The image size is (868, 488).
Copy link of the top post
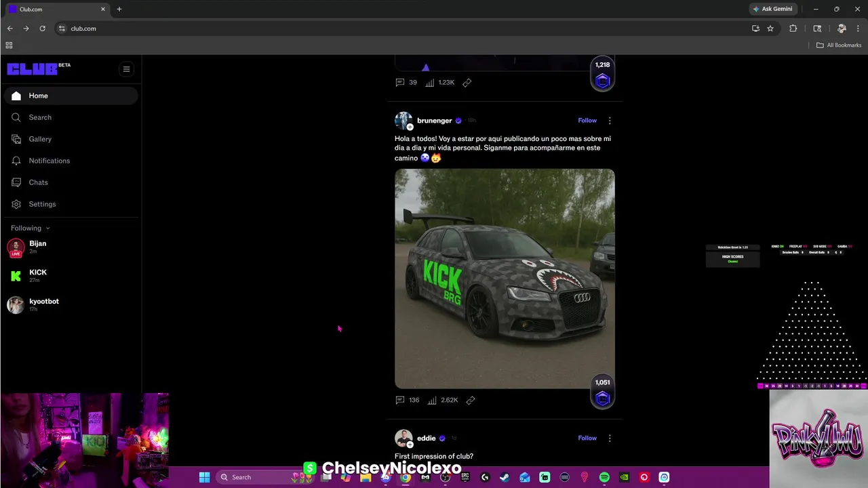[x=467, y=83]
